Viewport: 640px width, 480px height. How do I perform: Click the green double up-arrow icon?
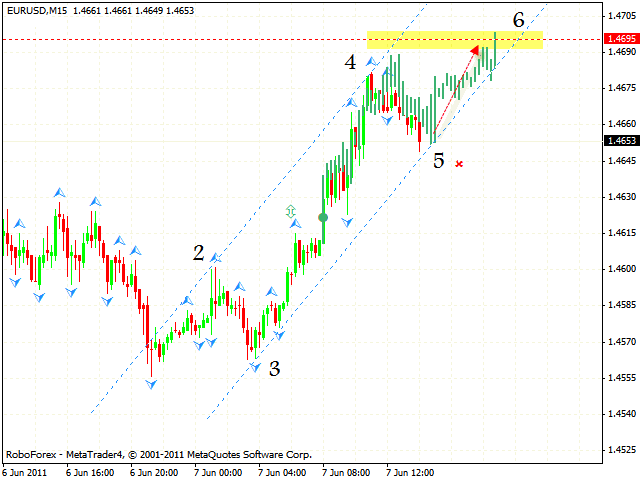coord(291,211)
